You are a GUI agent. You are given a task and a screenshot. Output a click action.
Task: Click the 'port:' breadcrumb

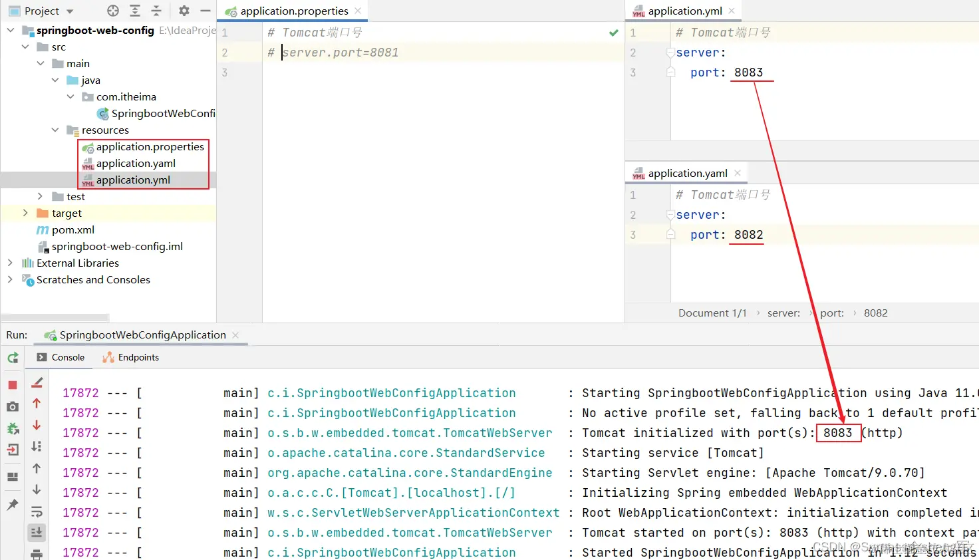(832, 313)
